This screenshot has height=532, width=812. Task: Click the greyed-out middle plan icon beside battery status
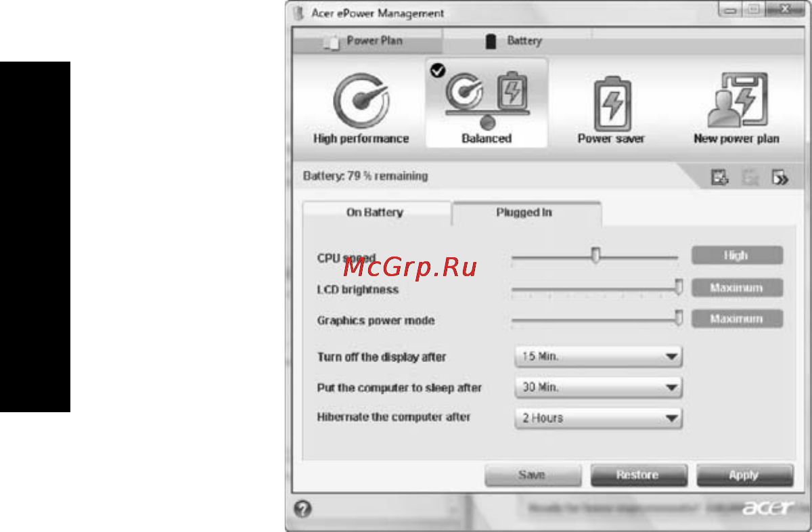tap(750, 179)
